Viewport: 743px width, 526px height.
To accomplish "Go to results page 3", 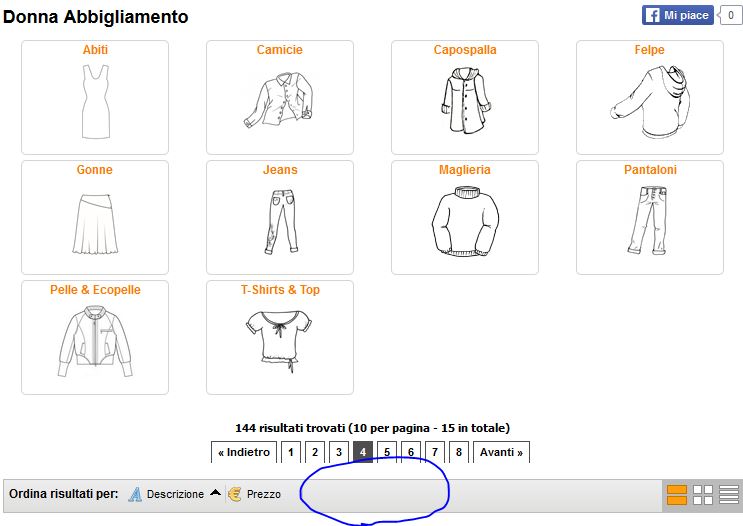I will pos(339,452).
